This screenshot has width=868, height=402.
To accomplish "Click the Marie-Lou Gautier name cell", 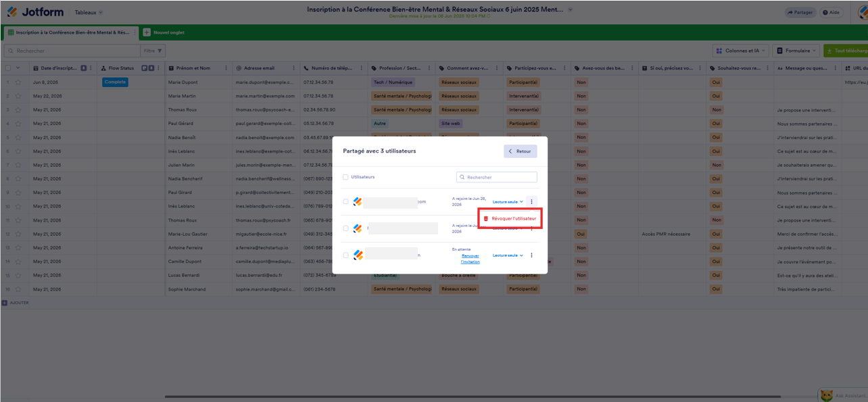I will 199,234.
